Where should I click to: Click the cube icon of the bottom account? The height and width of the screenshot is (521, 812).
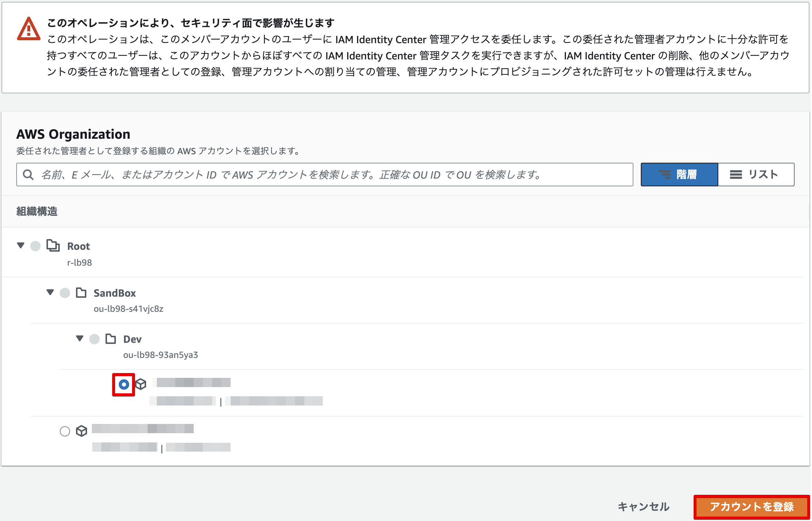[82, 431]
